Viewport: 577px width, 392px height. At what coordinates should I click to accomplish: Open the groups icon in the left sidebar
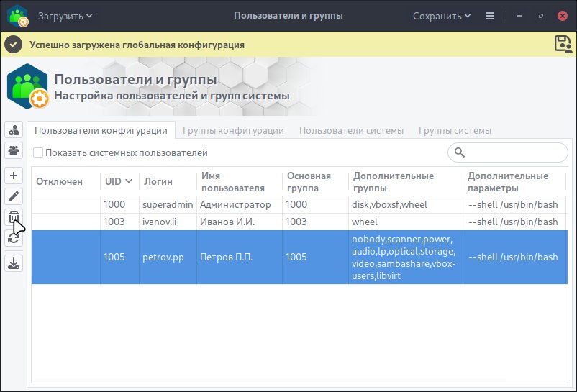click(14, 150)
